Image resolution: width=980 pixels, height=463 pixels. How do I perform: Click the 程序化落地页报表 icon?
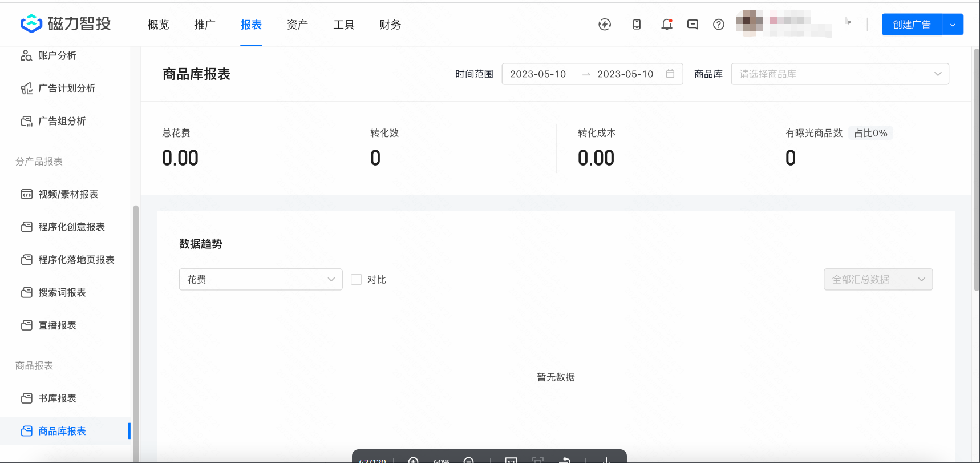(x=26, y=260)
